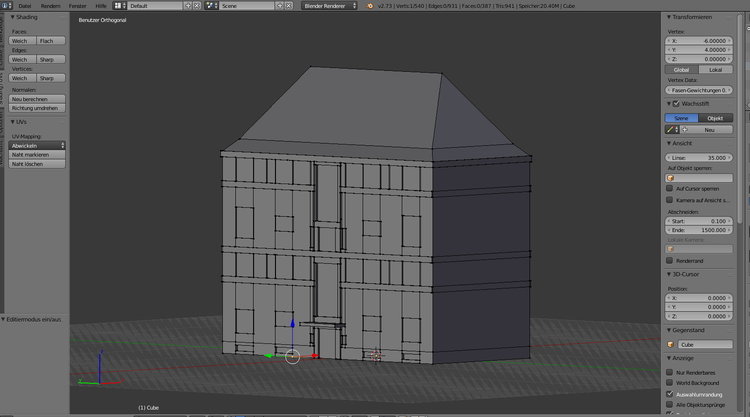Enable Kamera auf Ansicht sperren checkbox

(670, 200)
